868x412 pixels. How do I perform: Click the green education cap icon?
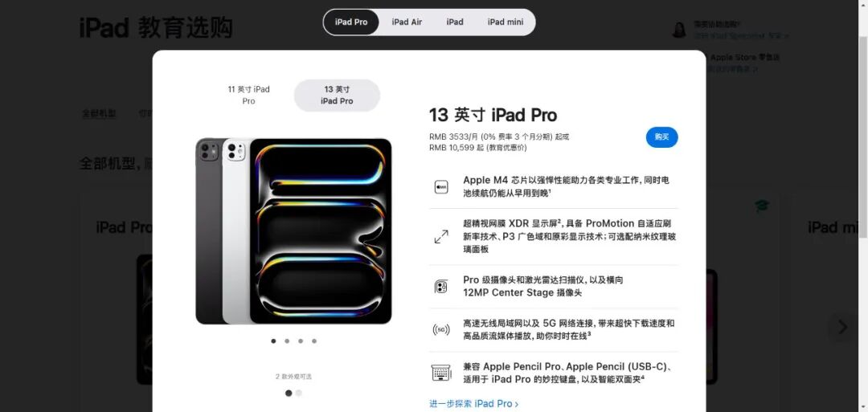(x=762, y=206)
